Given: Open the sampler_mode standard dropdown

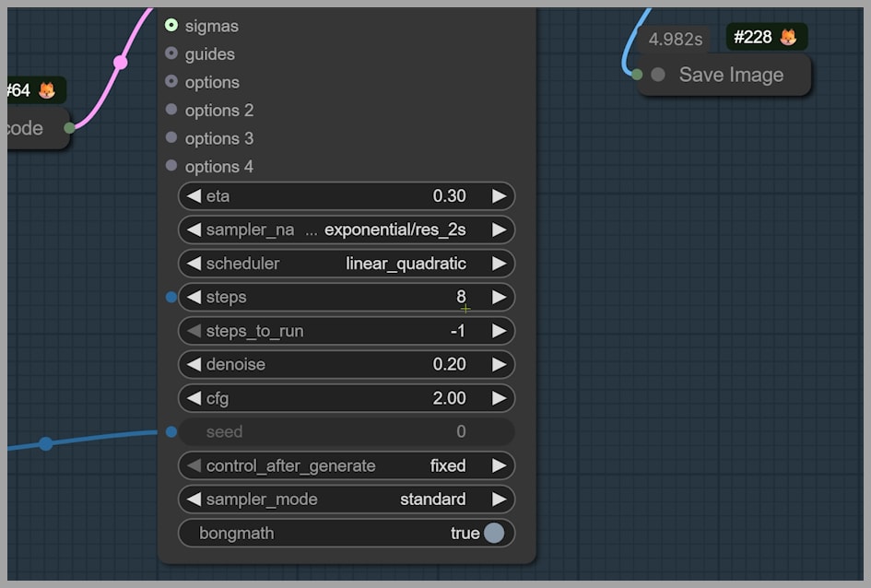Looking at the screenshot, I should 346,500.
